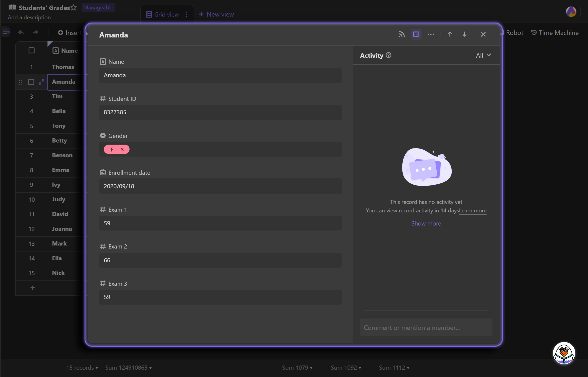588x377 pixels.
Task: Click the drag handle on Amanda row
Action: [20, 82]
